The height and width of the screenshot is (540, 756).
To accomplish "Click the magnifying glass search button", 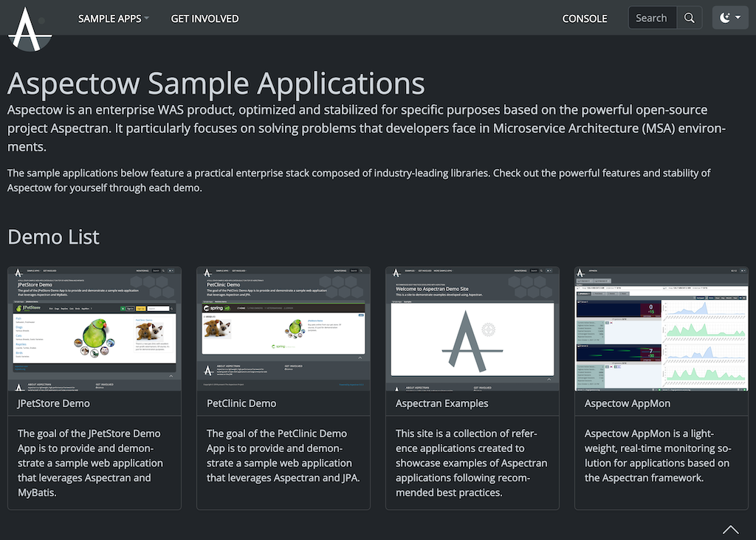I will point(690,18).
